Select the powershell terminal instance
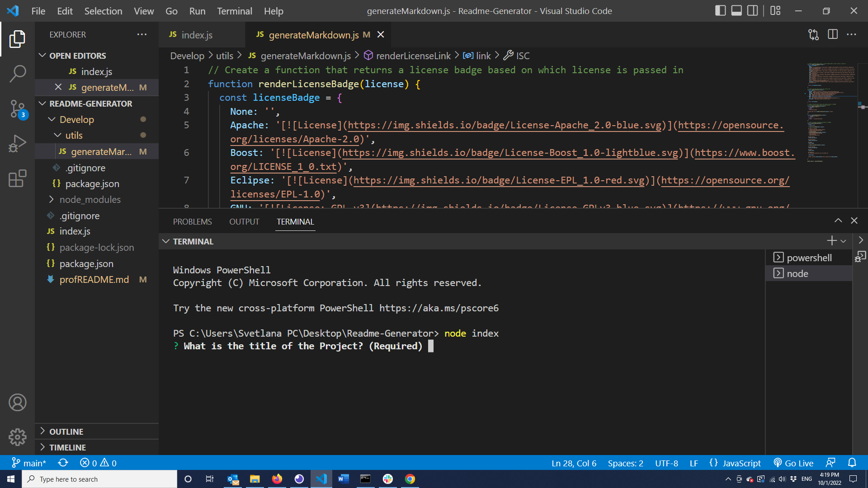Image resolution: width=868 pixels, height=488 pixels. click(809, 258)
